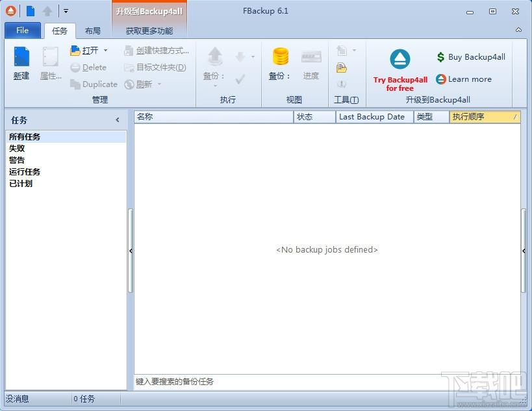Expand the 备份 dropdown arrow in 执行 group

(215, 86)
